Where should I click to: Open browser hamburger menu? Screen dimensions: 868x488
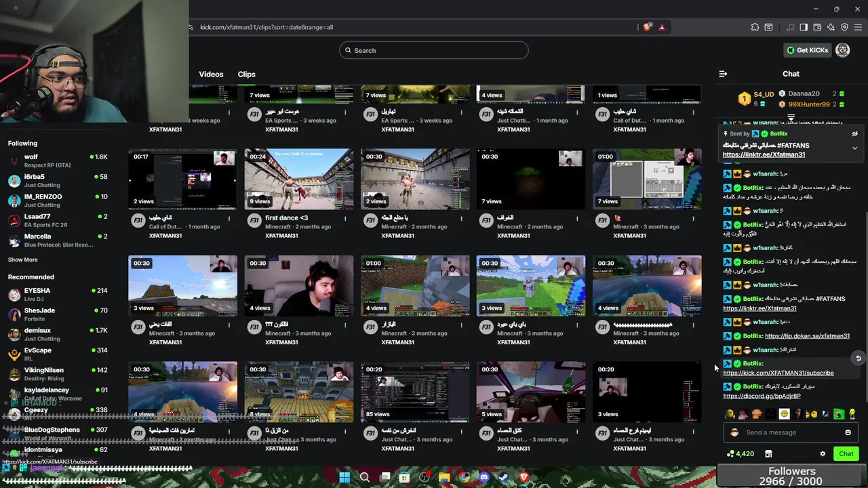tap(858, 27)
